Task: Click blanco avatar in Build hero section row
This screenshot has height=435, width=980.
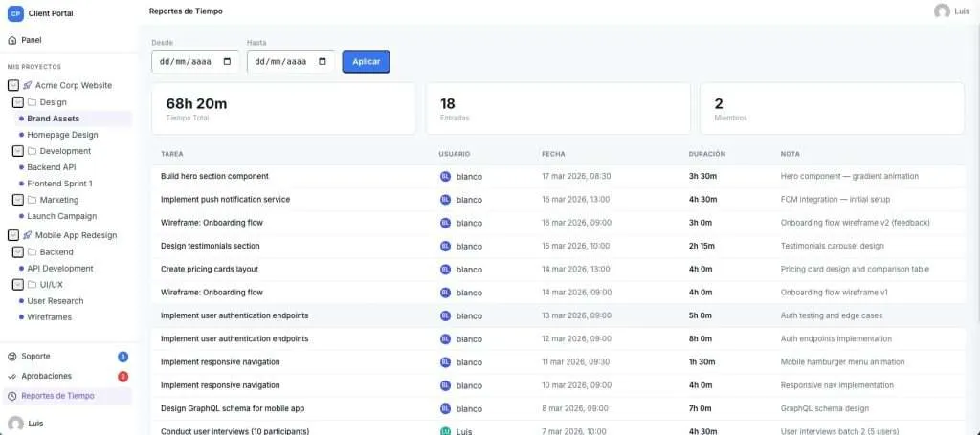Action: click(446, 177)
